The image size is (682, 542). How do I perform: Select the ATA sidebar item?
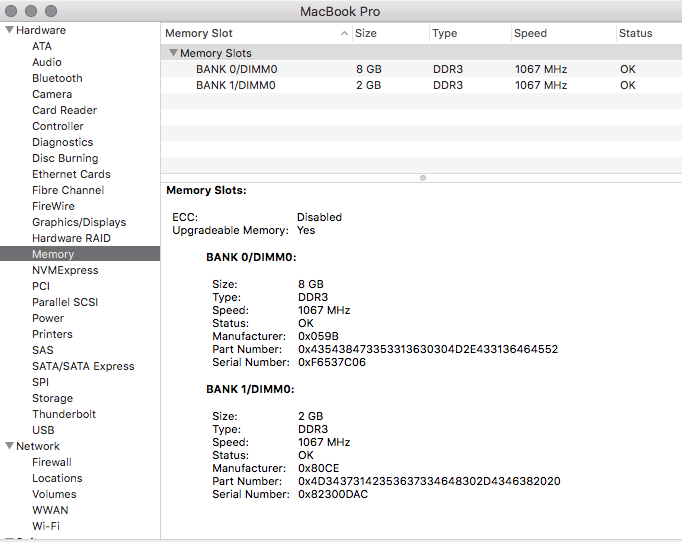42,46
